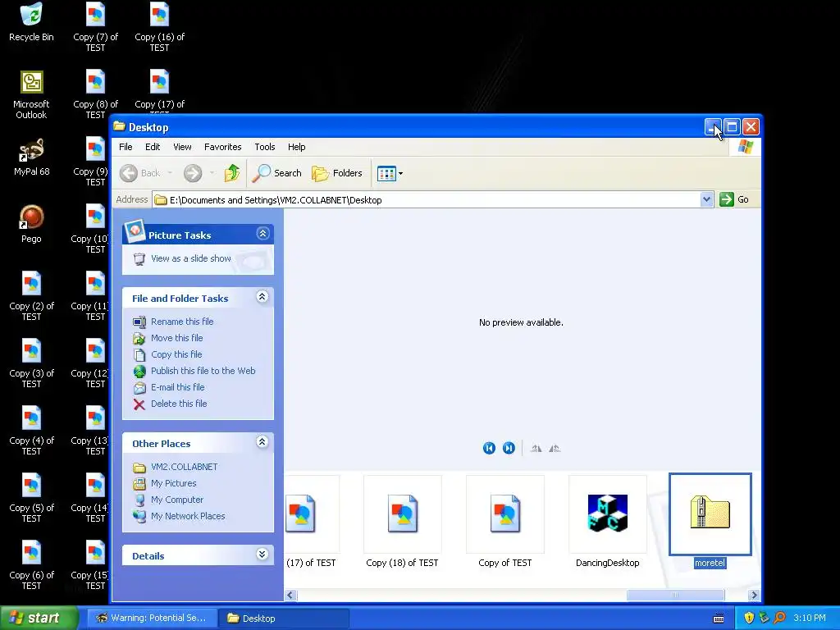The image size is (840, 630).
Task: Click filmstrip scrollbar left arrow
Action: (x=291, y=595)
